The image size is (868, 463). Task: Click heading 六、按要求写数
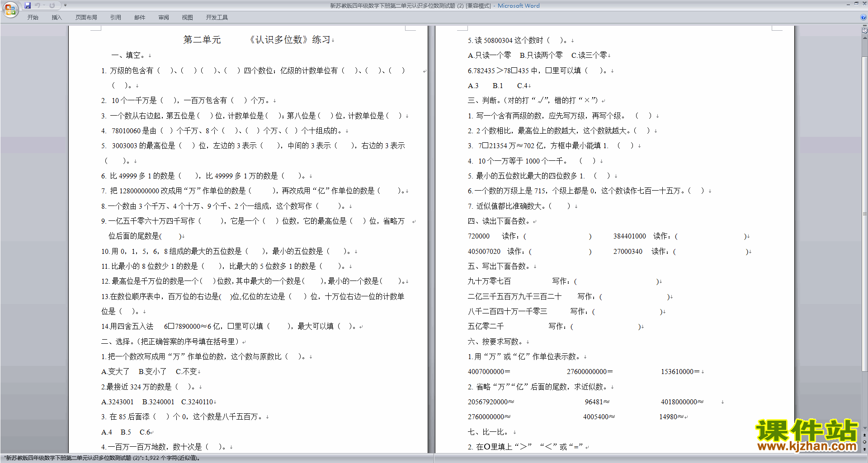tap(495, 341)
